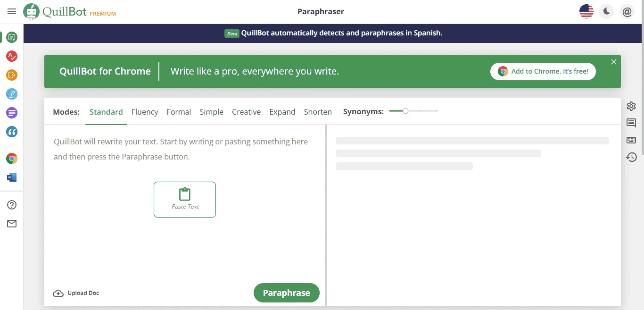
Task: Click Add to Chrome. It's free! button
Action: point(543,71)
